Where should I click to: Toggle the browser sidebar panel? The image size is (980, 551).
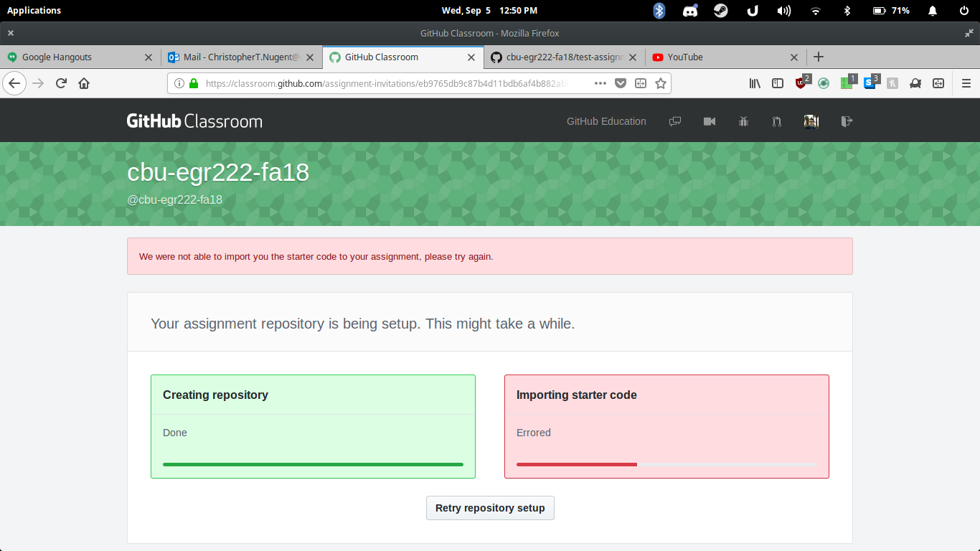pyautogui.click(x=778, y=83)
